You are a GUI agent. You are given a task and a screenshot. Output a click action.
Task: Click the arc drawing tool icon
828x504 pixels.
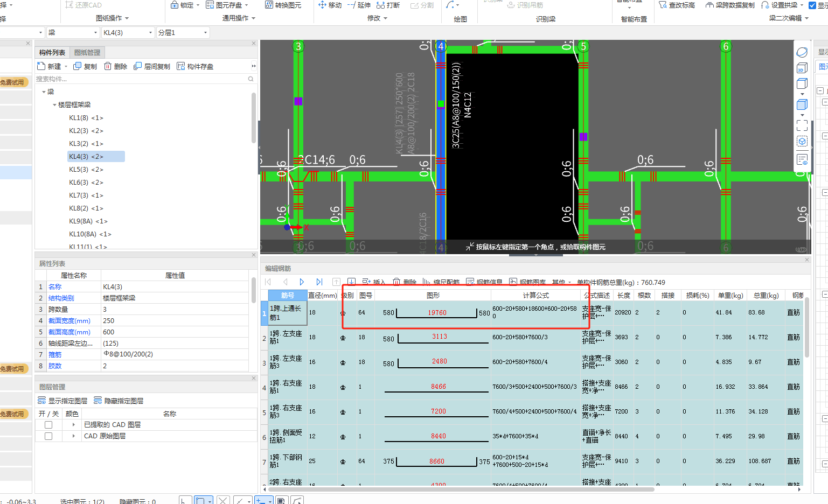pyautogui.click(x=450, y=5)
